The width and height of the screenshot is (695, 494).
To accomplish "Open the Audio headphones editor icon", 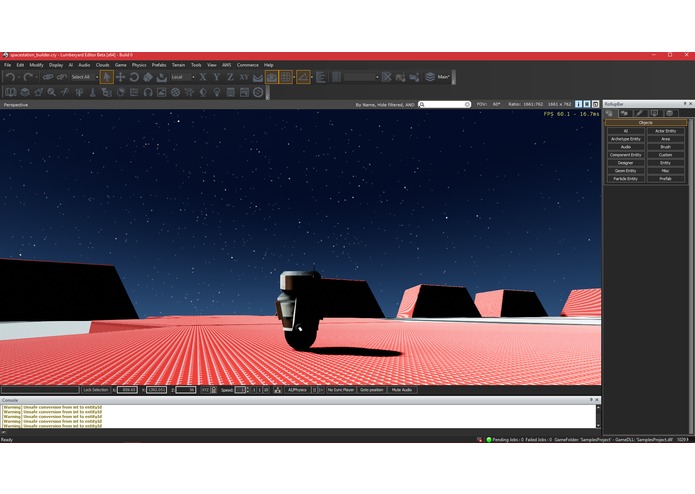I will (x=148, y=92).
